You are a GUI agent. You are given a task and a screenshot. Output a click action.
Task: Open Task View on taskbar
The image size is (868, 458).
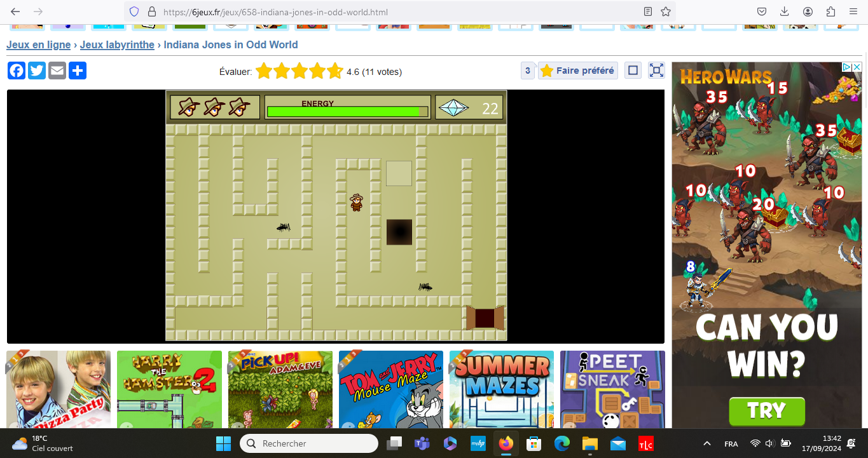(x=395, y=443)
